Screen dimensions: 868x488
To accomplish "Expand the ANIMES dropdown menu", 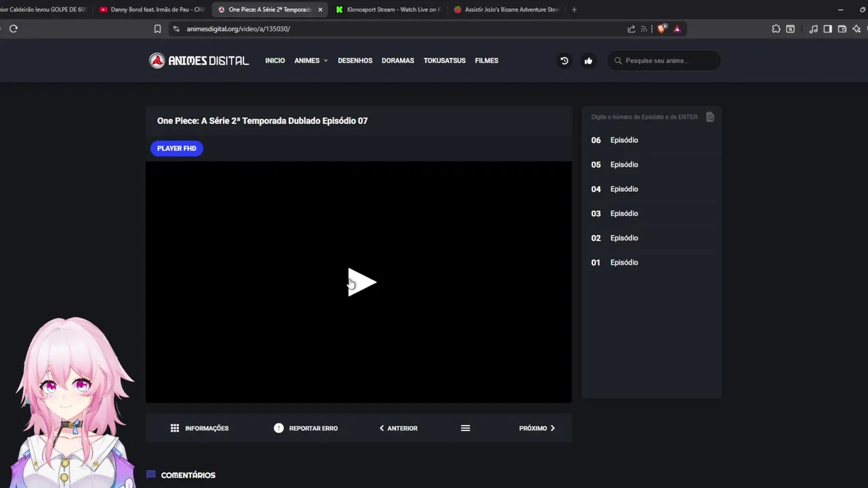I will 311,60.
